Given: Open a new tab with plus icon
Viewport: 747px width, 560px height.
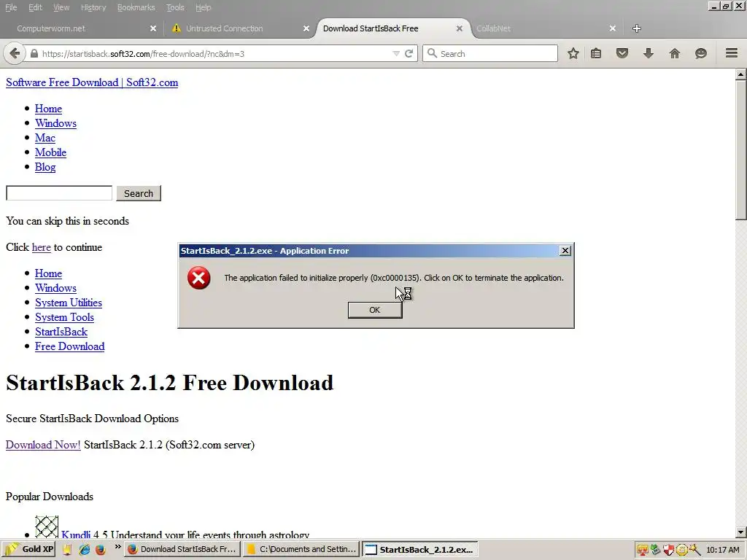Looking at the screenshot, I should (x=636, y=28).
